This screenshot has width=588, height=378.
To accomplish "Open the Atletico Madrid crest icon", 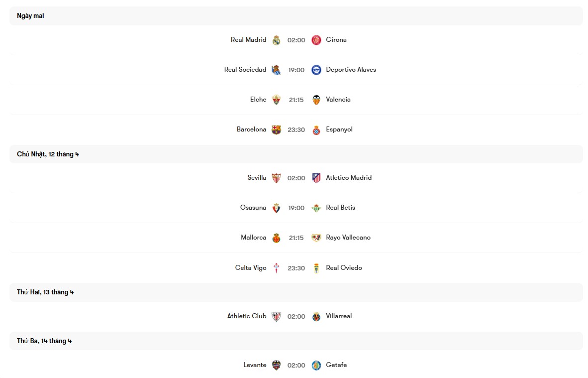I will pos(316,178).
